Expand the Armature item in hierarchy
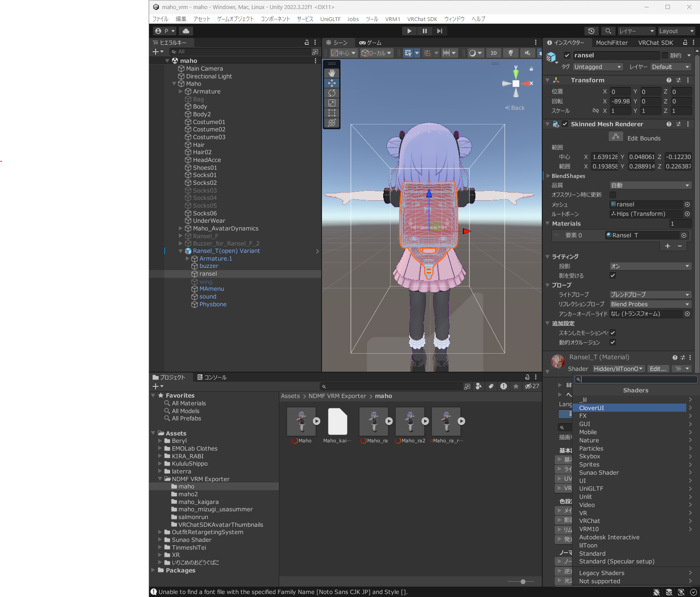The height and width of the screenshot is (597, 700). coord(181,91)
